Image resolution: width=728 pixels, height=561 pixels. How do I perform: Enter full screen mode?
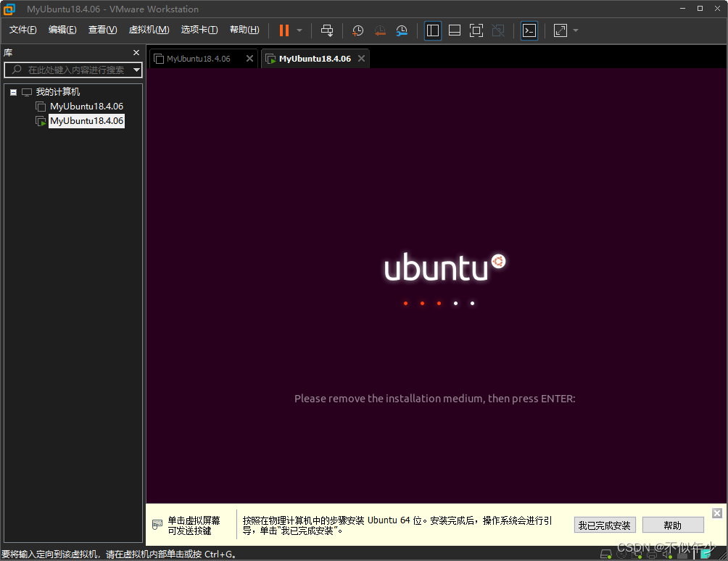pyautogui.click(x=476, y=30)
